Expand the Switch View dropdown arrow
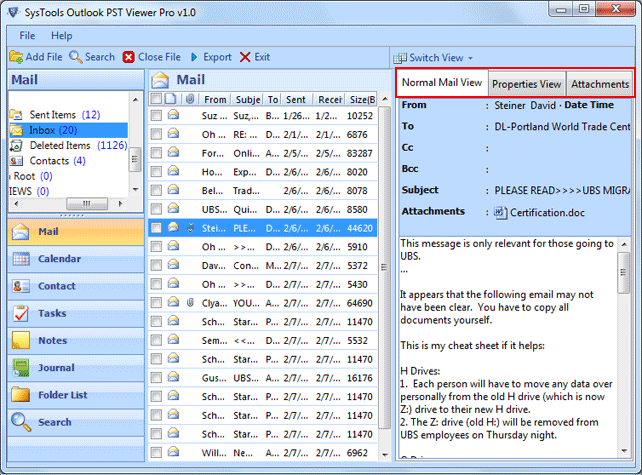Viewport: 642px width, 475px height. click(x=470, y=58)
